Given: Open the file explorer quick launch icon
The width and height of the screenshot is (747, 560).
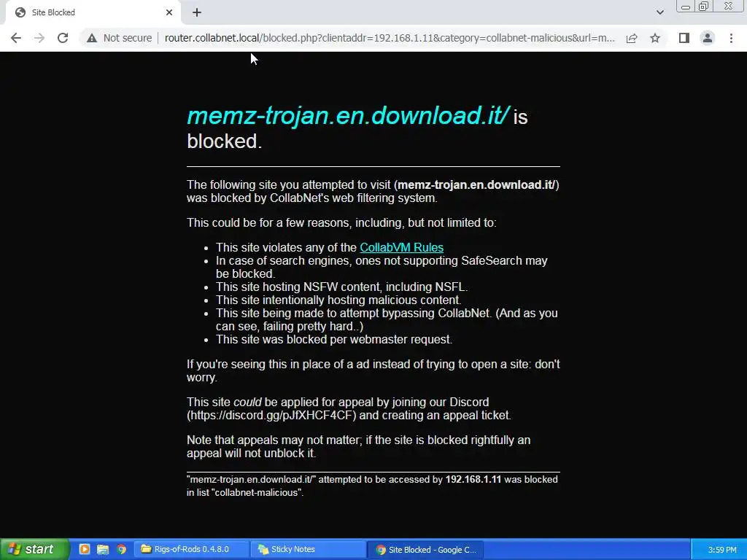Looking at the screenshot, I should pos(102,549).
